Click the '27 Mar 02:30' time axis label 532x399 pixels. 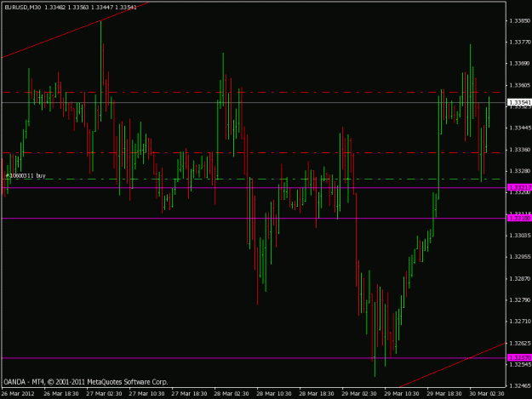coord(104,394)
